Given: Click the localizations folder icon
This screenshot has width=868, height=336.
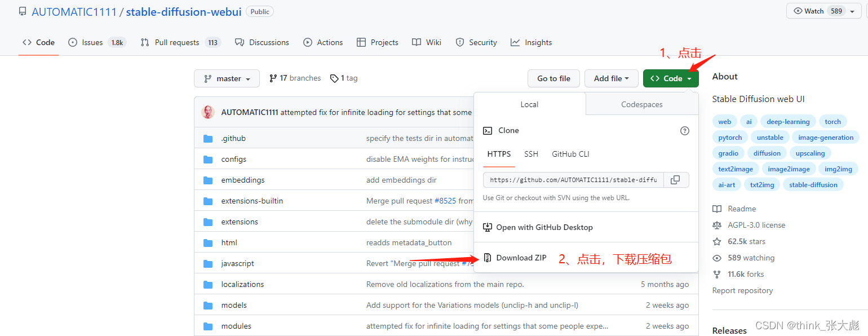Looking at the screenshot, I should [208, 284].
